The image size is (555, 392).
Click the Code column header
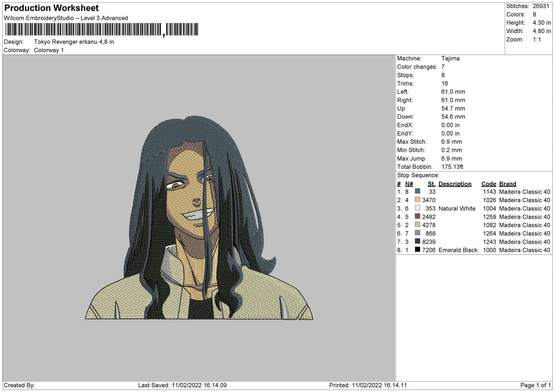(x=489, y=184)
